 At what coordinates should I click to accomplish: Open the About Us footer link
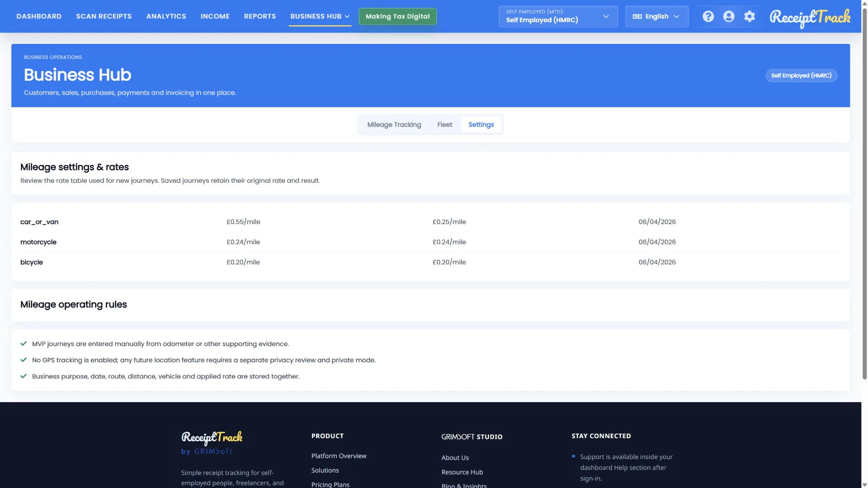click(x=455, y=458)
